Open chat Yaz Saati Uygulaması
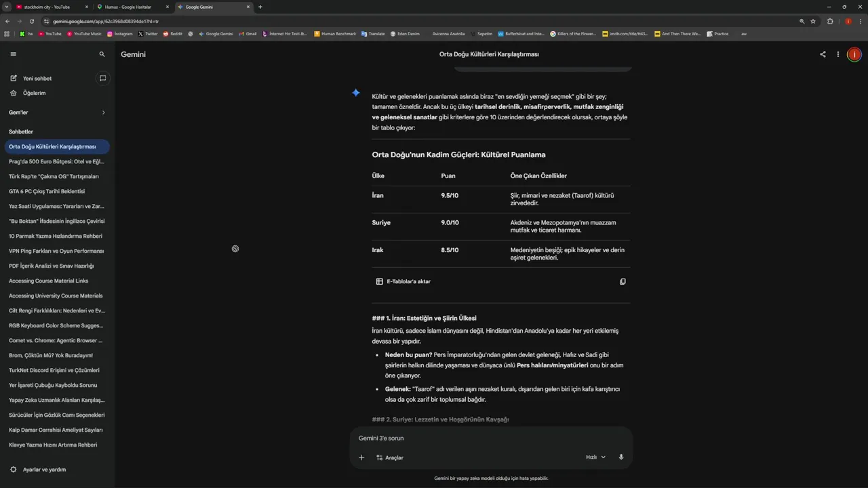This screenshot has height=488, width=868. point(57,206)
